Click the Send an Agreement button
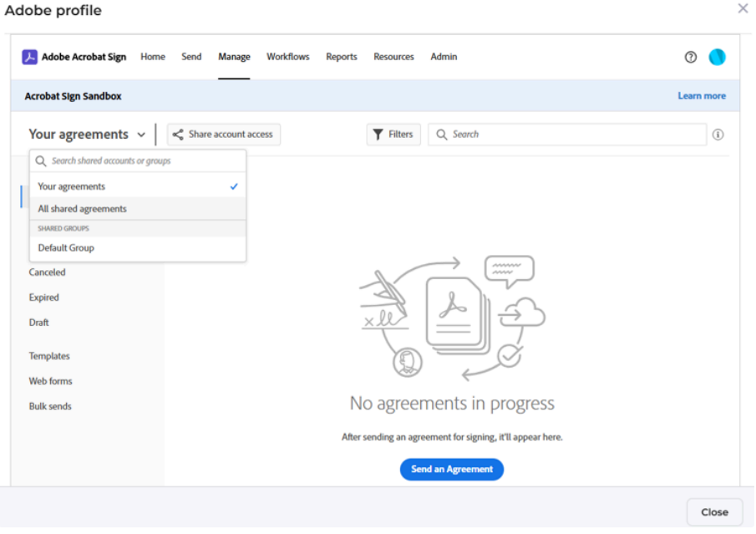 tap(452, 470)
